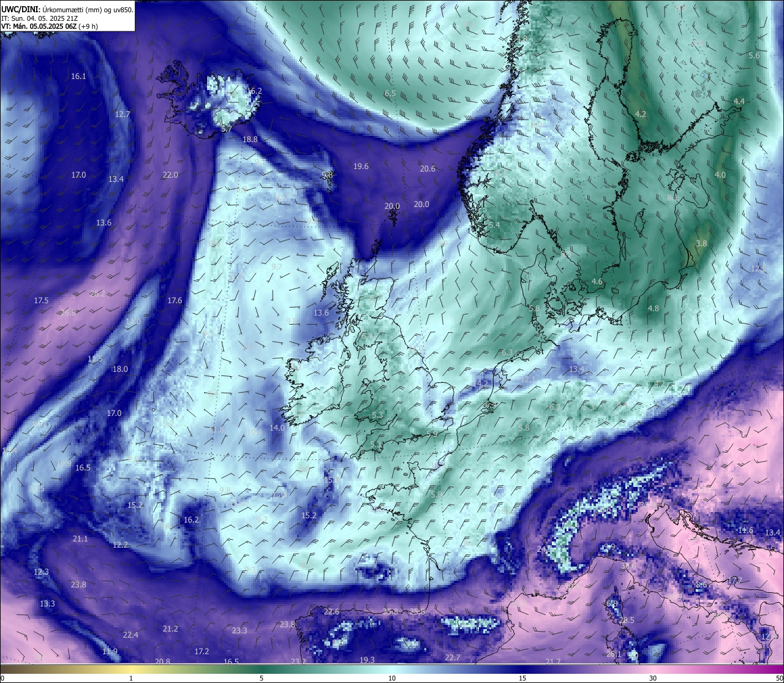Click the 5.4 value over southern Norway
Screen dimensions: 784x683
[494, 225]
